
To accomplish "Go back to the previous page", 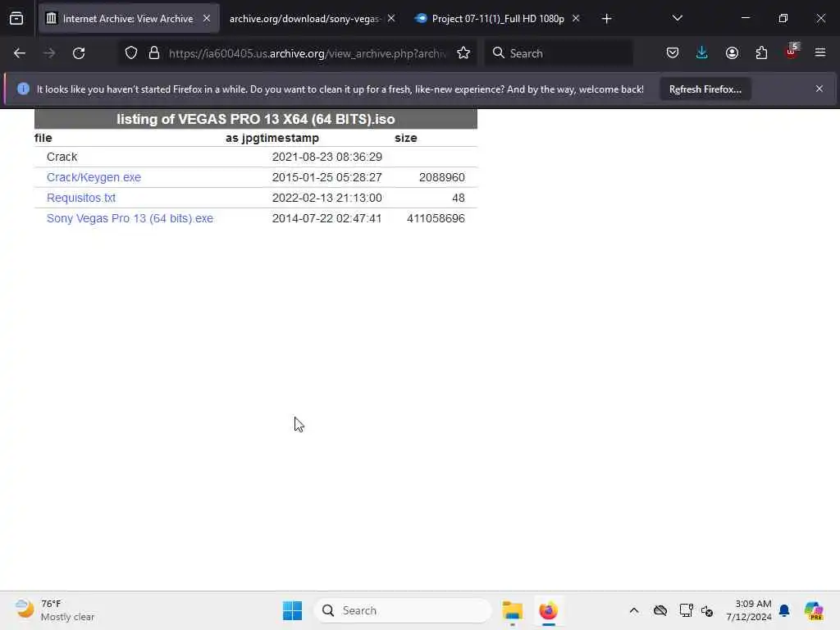I will (x=20, y=53).
